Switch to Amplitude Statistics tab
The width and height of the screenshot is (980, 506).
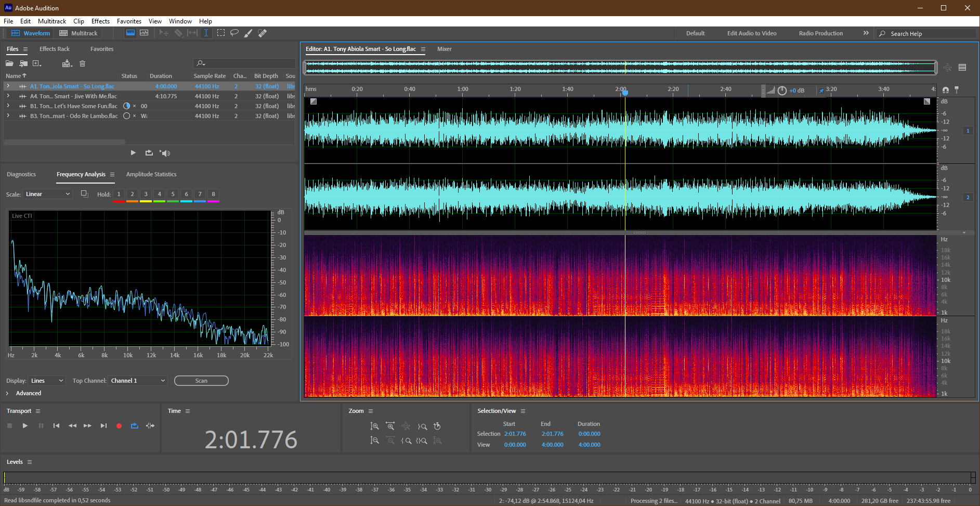point(151,174)
